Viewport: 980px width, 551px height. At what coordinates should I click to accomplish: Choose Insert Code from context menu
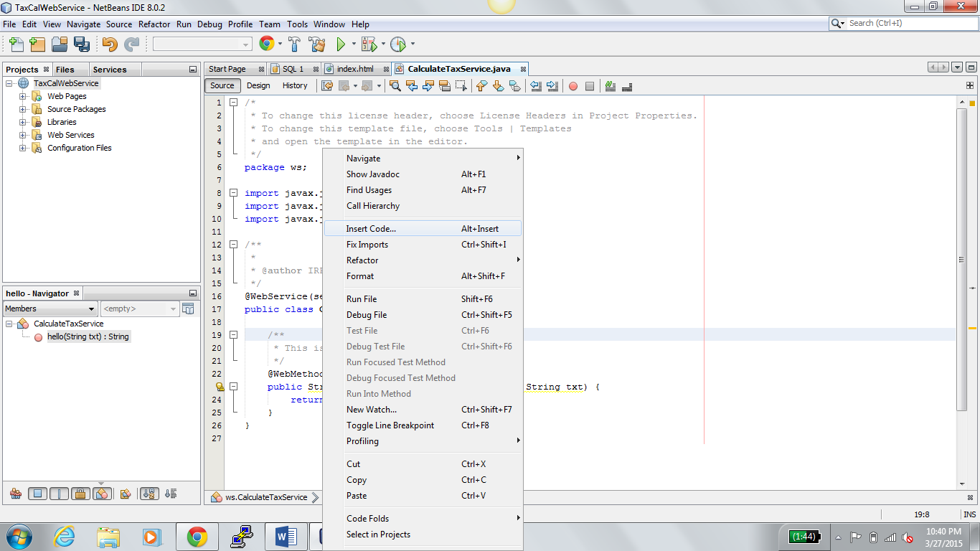(423, 229)
